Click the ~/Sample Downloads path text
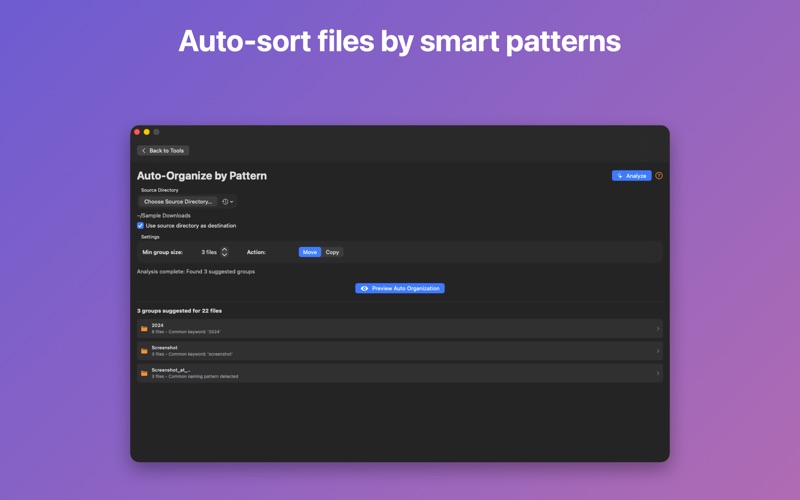Screen dimensions: 800x500 [164, 215]
